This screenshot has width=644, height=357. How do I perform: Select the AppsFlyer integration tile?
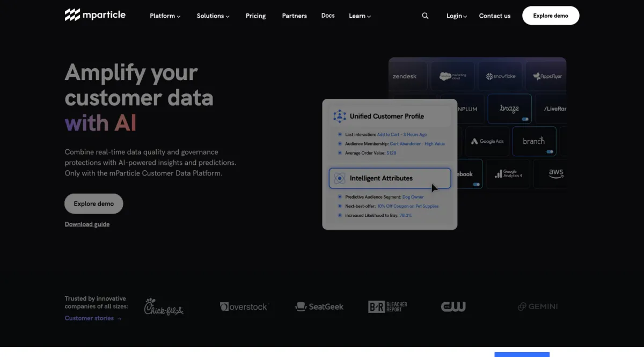(x=546, y=76)
